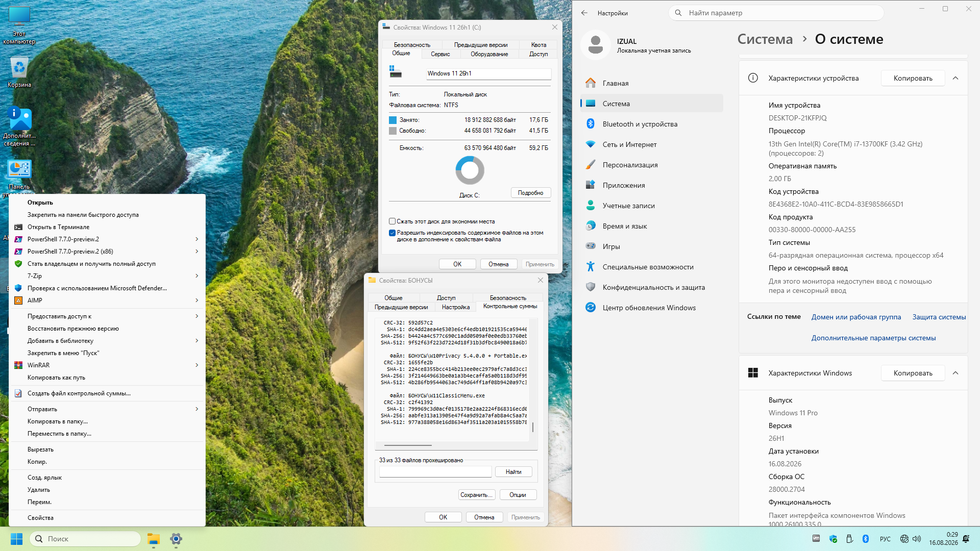The height and width of the screenshot is (551, 980).
Task: Select Bluetooth и устройства icon in Settings sidebar
Action: (591, 124)
